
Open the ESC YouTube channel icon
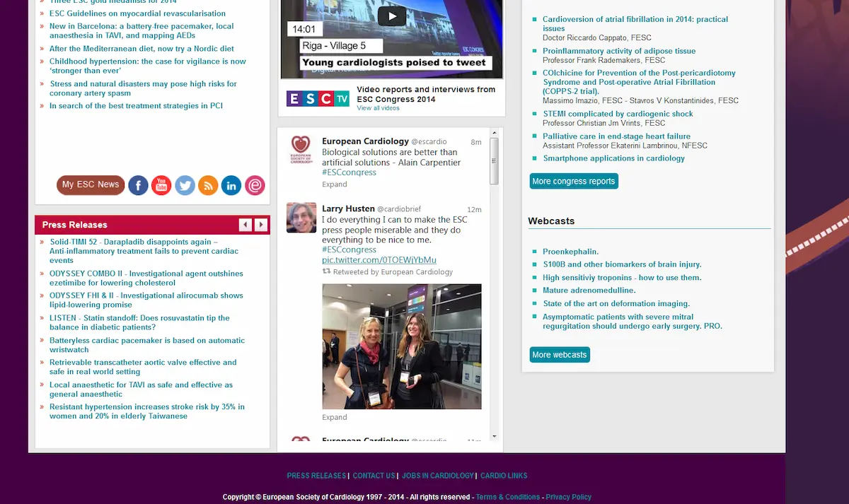coord(161,185)
